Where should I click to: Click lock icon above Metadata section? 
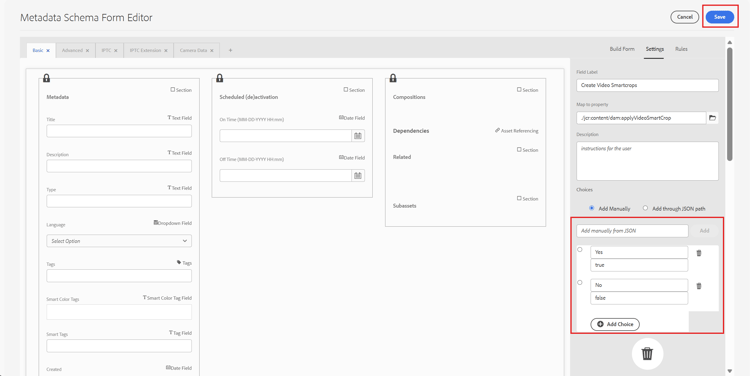pyautogui.click(x=46, y=77)
